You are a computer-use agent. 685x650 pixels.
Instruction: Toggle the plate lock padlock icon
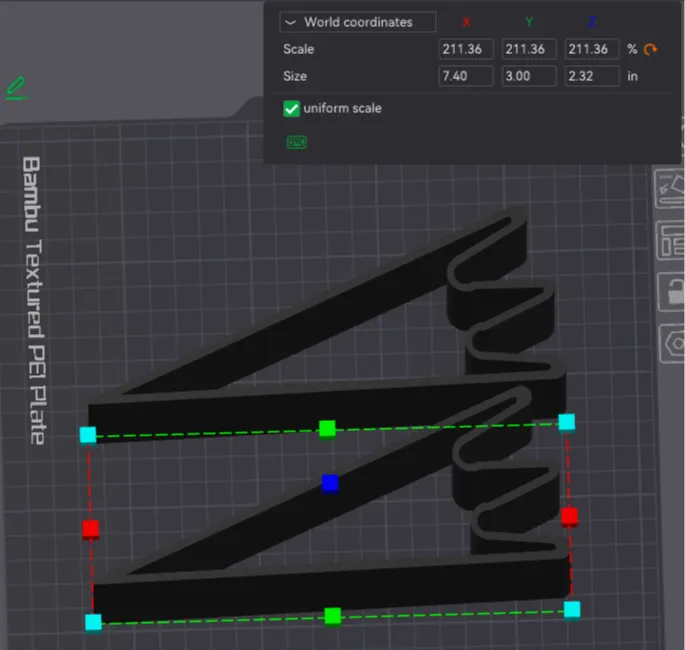tap(672, 292)
